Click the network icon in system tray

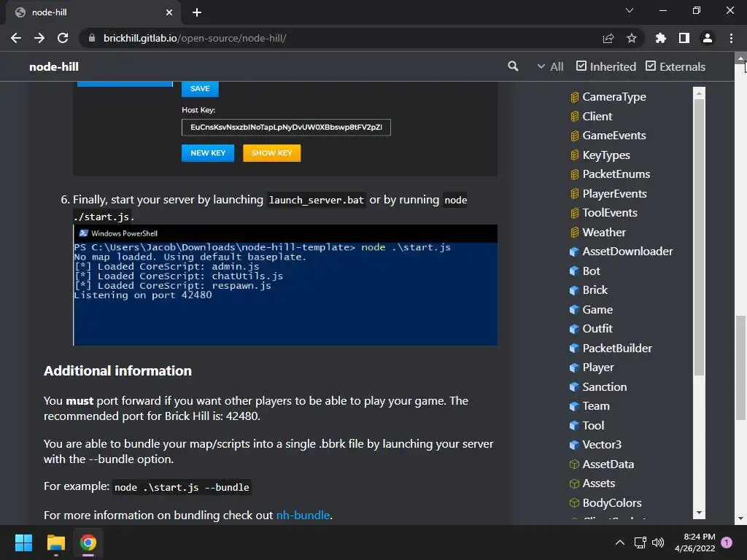[x=640, y=542]
